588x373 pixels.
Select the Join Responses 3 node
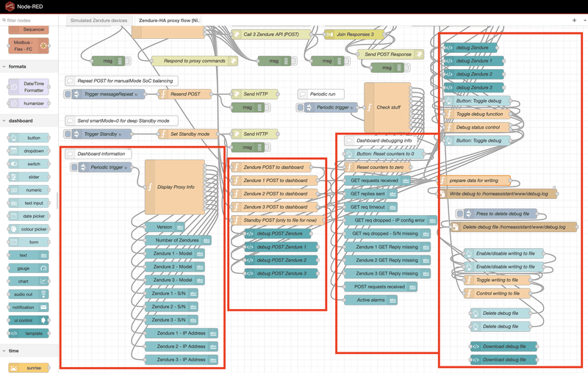click(x=354, y=35)
